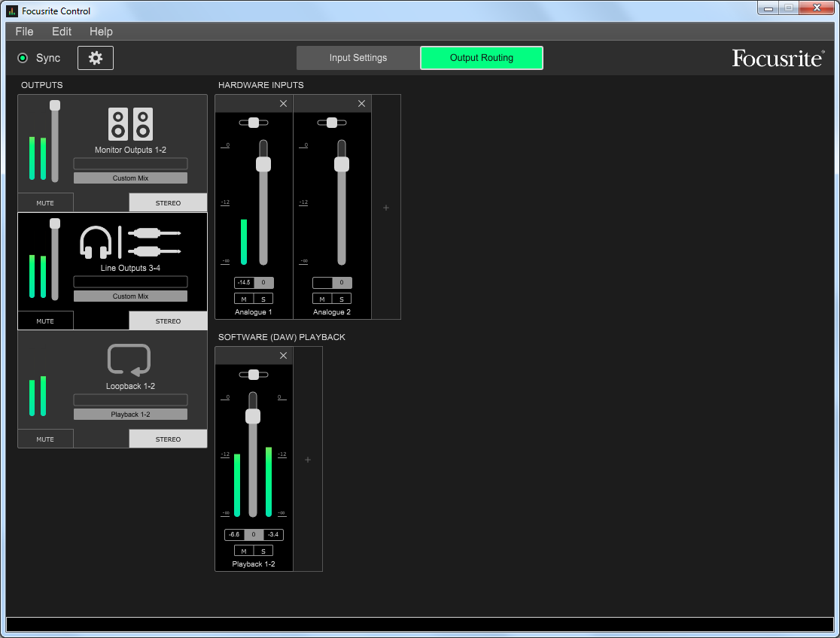Switch to the Input Settings tab
The height and width of the screenshot is (638, 840).
pyautogui.click(x=358, y=58)
